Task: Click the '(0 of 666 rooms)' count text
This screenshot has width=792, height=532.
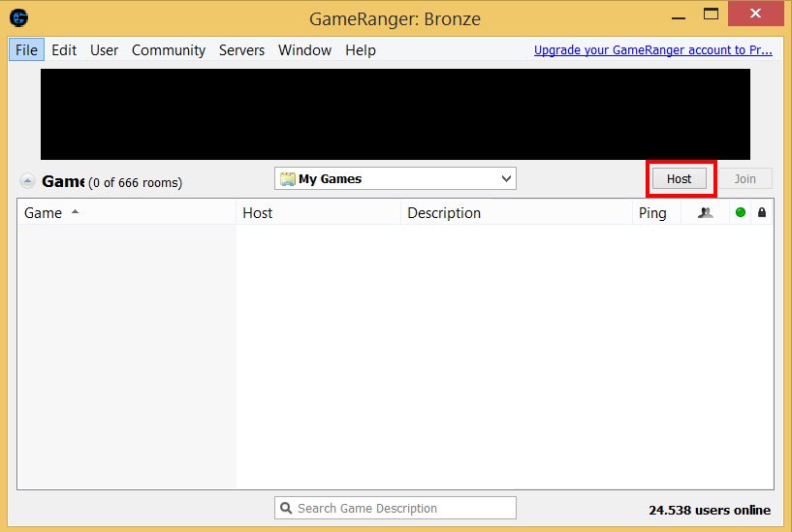Action: (136, 182)
